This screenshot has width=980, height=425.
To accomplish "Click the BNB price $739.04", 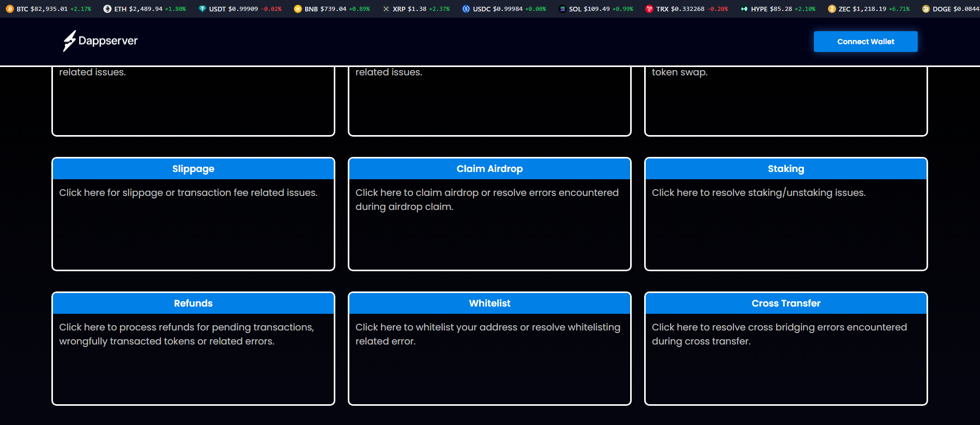I will click(x=333, y=9).
